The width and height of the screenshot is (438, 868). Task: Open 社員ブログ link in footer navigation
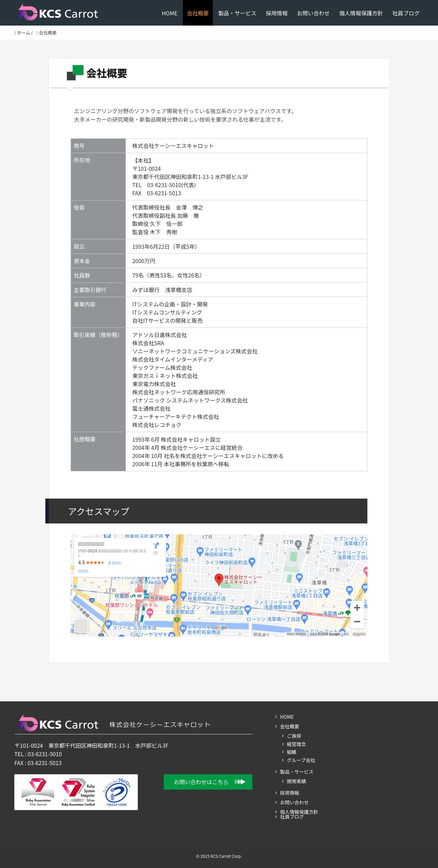click(x=292, y=817)
